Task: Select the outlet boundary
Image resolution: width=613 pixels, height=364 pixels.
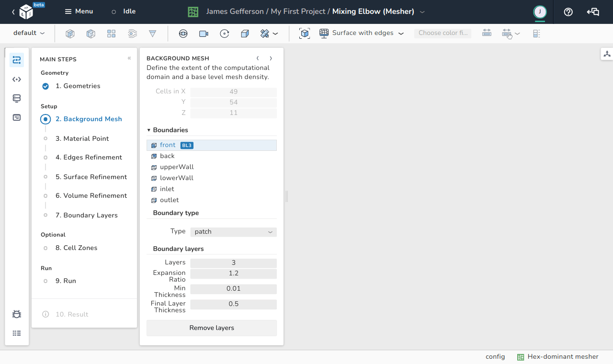Action: 212,200
